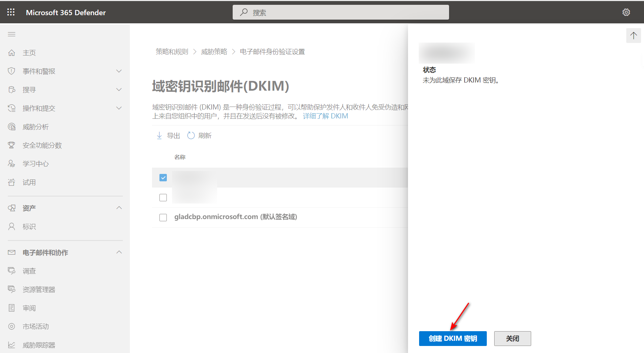The width and height of the screenshot is (644, 353).
Task: Click the 学习中心 icon
Action: pos(11,164)
